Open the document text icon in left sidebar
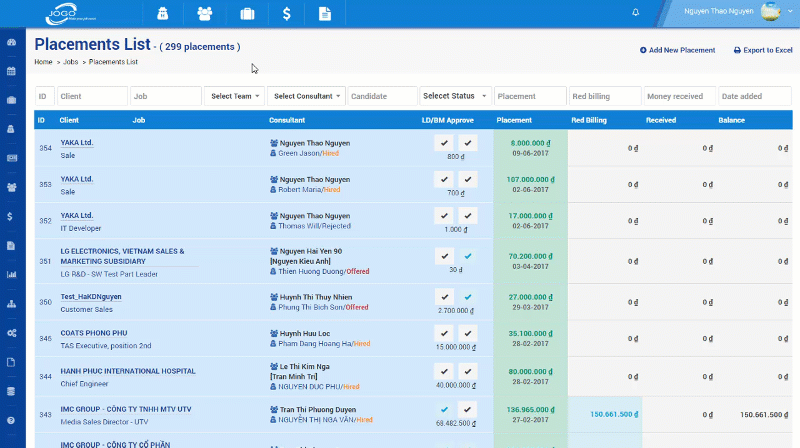Image resolution: width=800 pixels, height=448 pixels. pyautogui.click(x=11, y=246)
